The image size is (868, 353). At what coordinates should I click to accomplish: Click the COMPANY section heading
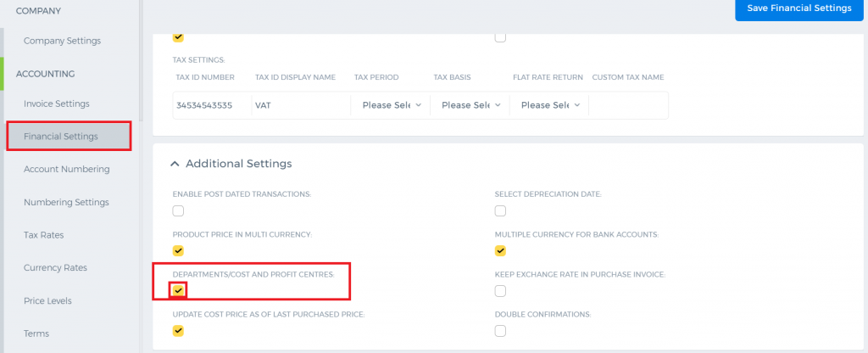tap(38, 11)
